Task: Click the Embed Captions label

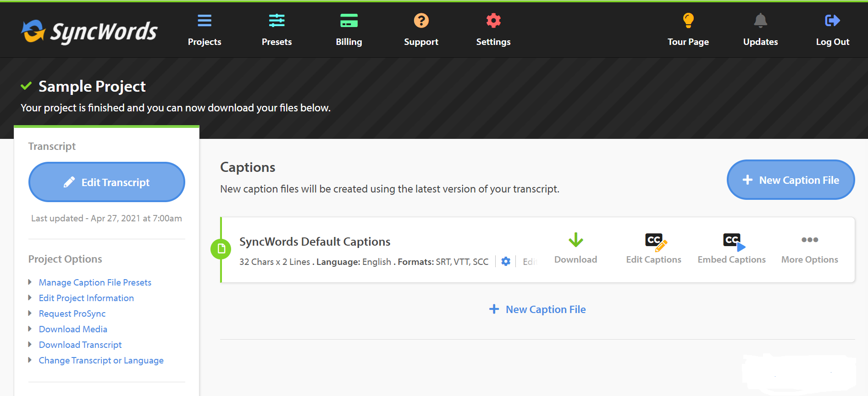Action: (x=732, y=259)
